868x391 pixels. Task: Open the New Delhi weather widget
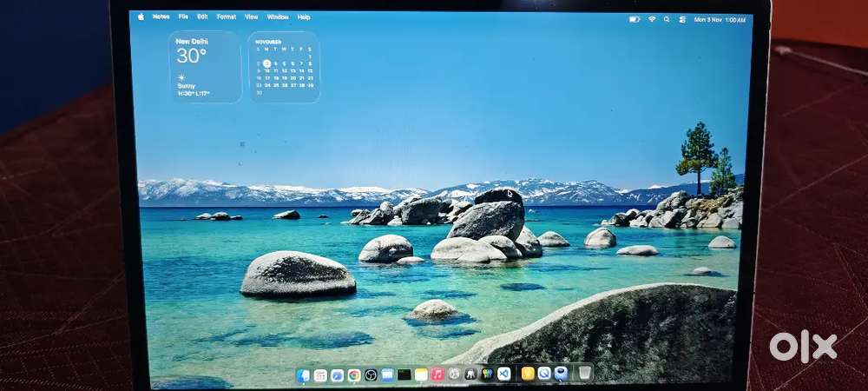click(205, 67)
